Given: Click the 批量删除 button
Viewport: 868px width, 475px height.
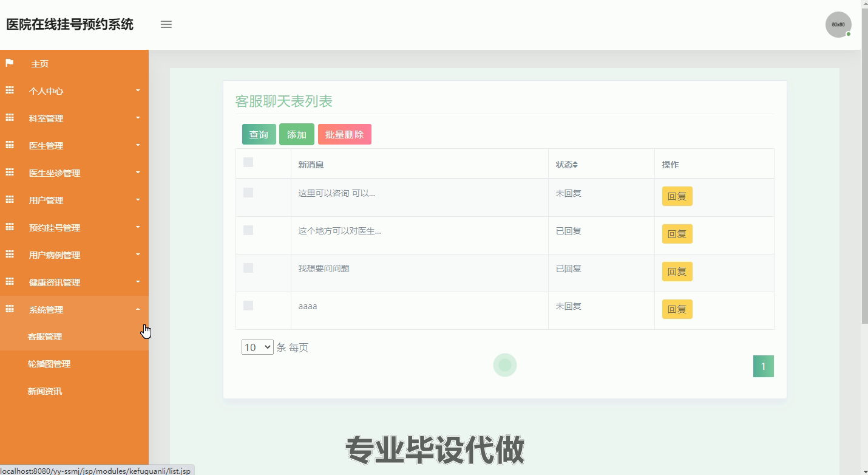Looking at the screenshot, I should [x=345, y=134].
